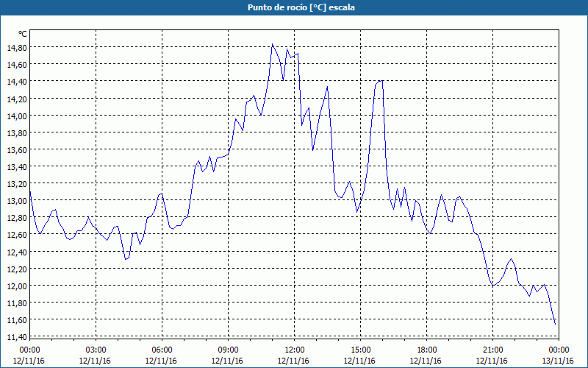588x368 pixels.
Task: Select the 09:00 time label
Action: click(x=228, y=350)
